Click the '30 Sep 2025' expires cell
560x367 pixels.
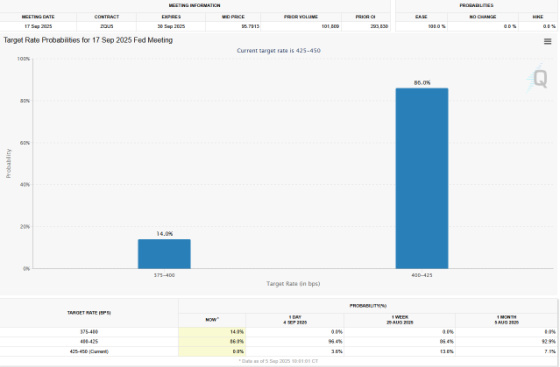coord(171,26)
